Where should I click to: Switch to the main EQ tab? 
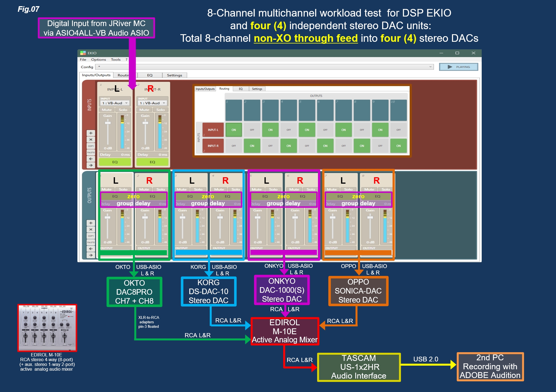(x=150, y=75)
